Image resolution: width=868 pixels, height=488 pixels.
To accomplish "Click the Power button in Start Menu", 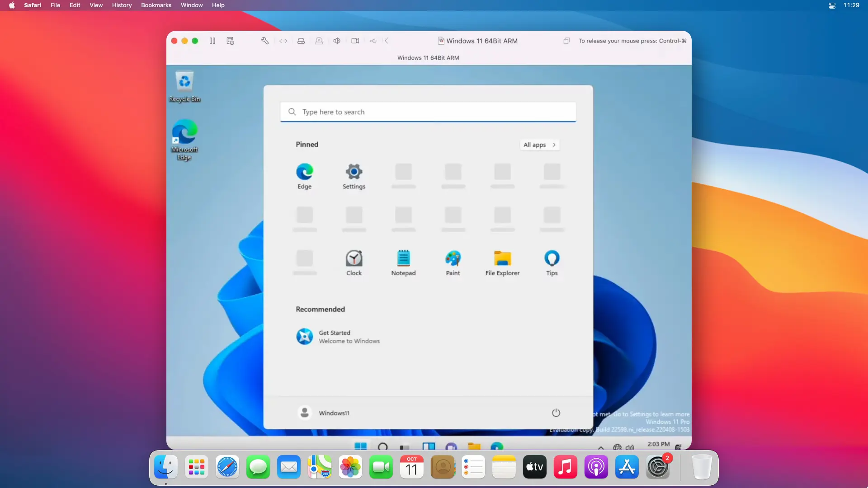I will [x=556, y=413].
